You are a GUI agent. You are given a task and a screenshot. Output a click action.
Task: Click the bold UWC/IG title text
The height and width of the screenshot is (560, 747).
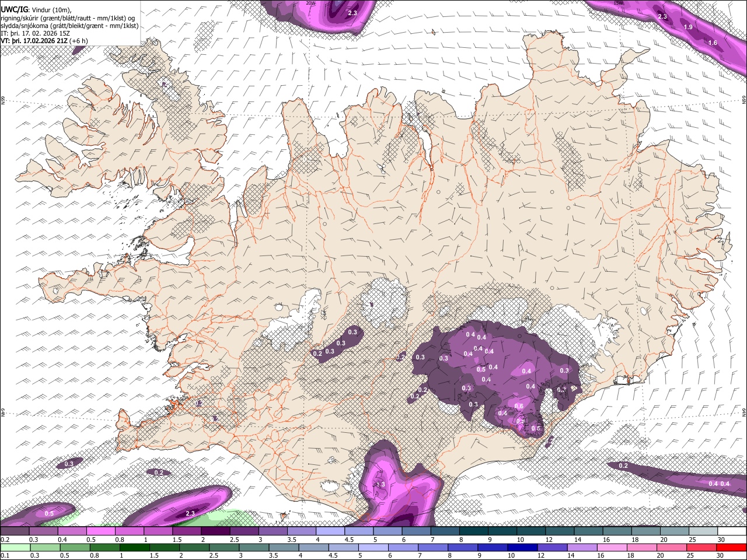15,9
